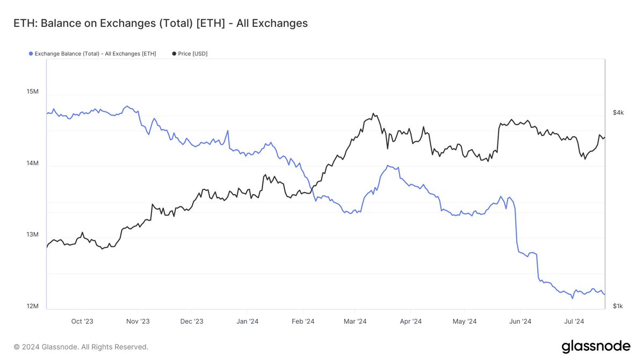This screenshot has height=363, width=644.
Task: Click the $1k price axis label
Action: coord(618,306)
